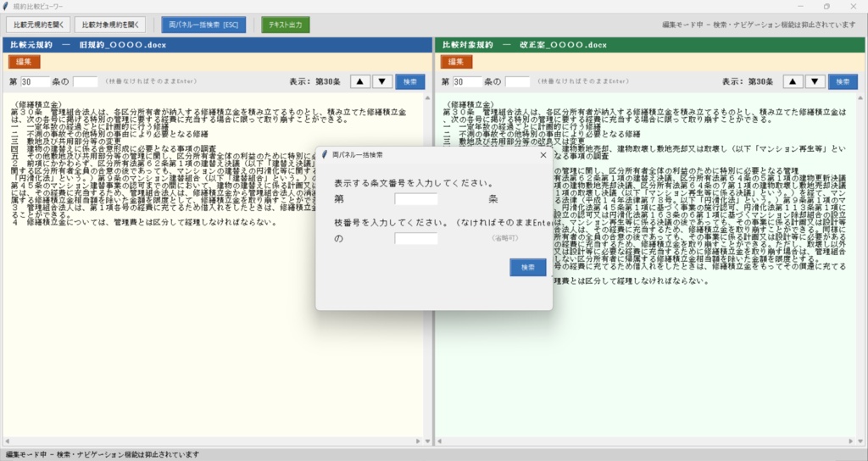Click right panel vertical scrollbar down arrow
Viewport: 868px width, 461px height.
coord(861,441)
